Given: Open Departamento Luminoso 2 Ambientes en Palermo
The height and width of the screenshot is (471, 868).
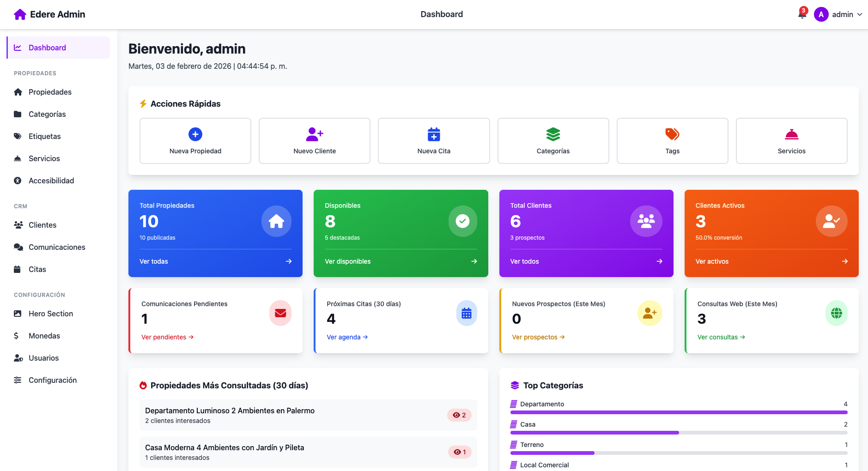Looking at the screenshot, I should (x=230, y=411).
